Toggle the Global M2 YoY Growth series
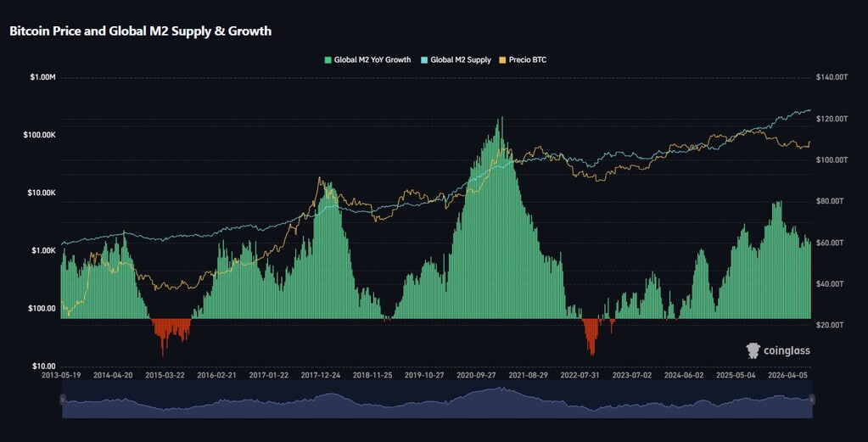Image resolution: width=868 pixels, height=442 pixels. pyautogui.click(x=367, y=59)
